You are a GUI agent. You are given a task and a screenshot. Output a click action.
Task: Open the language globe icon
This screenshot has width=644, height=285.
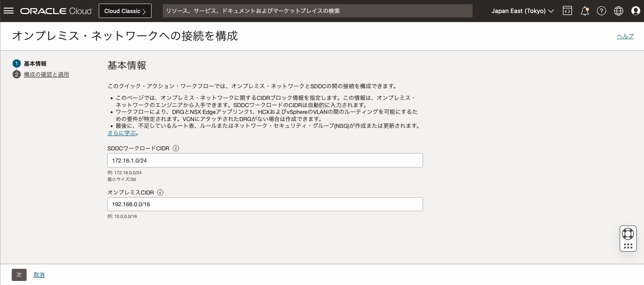point(618,11)
